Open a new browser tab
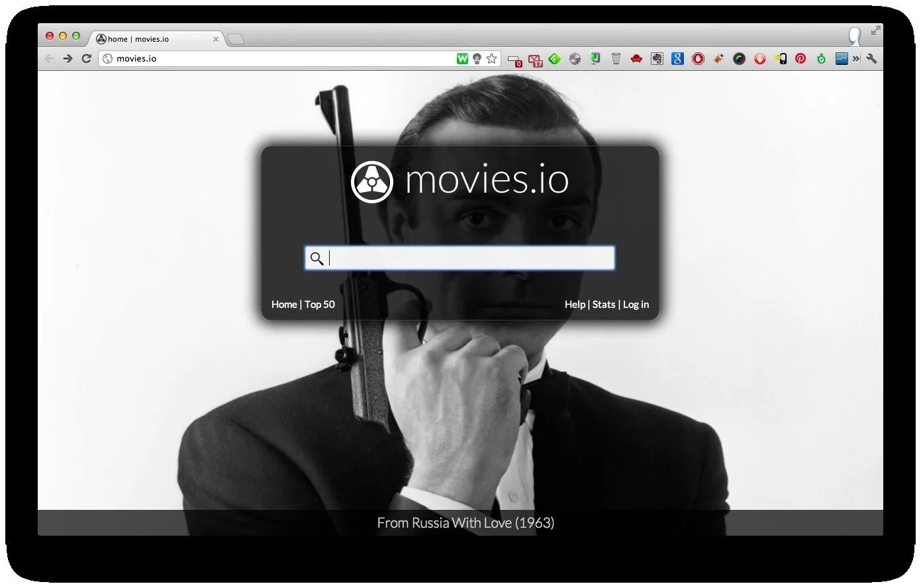The image size is (921, 588). 236,40
